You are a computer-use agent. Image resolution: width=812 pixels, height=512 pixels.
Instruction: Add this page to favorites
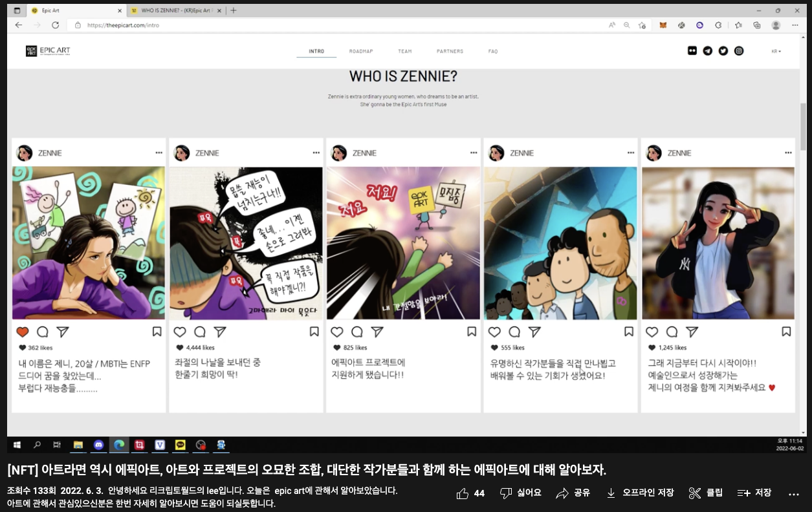pyautogui.click(x=642, y=25)
